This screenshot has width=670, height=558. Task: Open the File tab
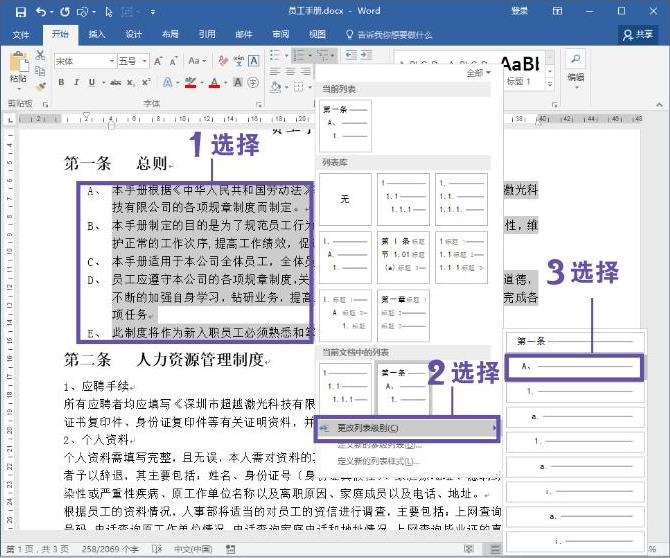pos(20,35)
